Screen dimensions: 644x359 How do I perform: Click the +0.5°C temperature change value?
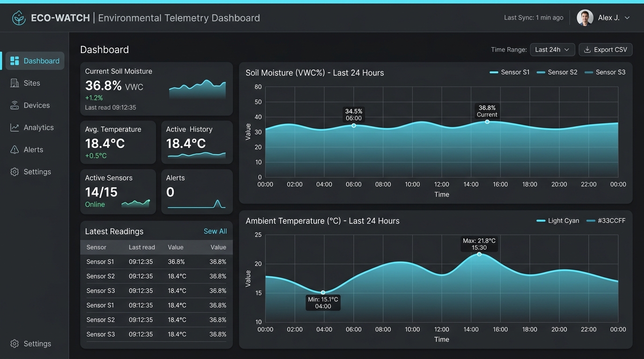tap(96, 156)
